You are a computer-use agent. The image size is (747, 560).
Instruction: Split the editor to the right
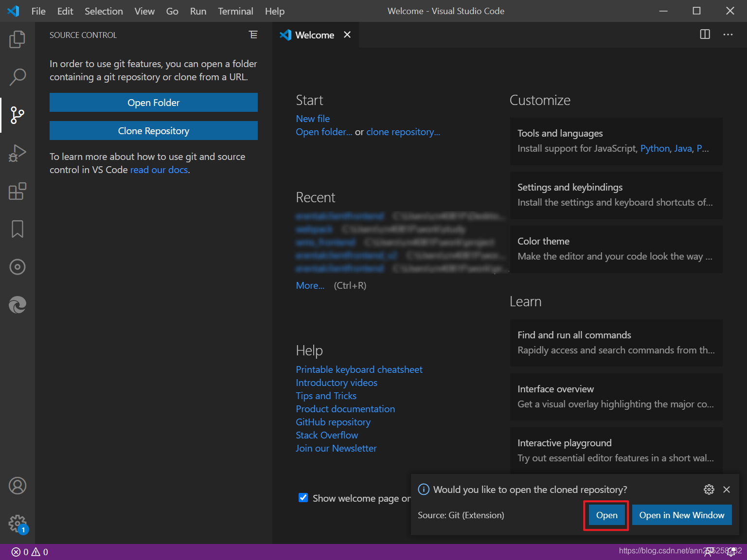[x=705, y=34]
